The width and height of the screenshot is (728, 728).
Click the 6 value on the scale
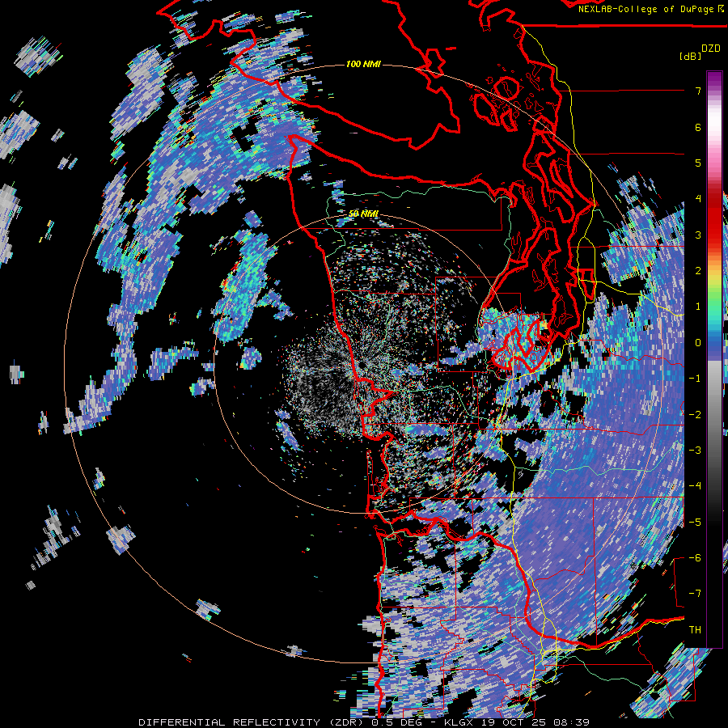698,127
